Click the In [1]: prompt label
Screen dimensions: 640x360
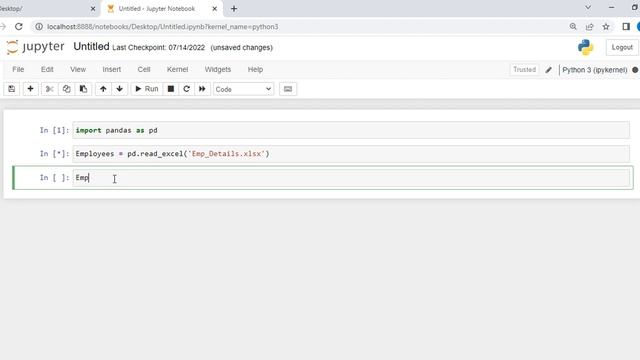point(54,130)
